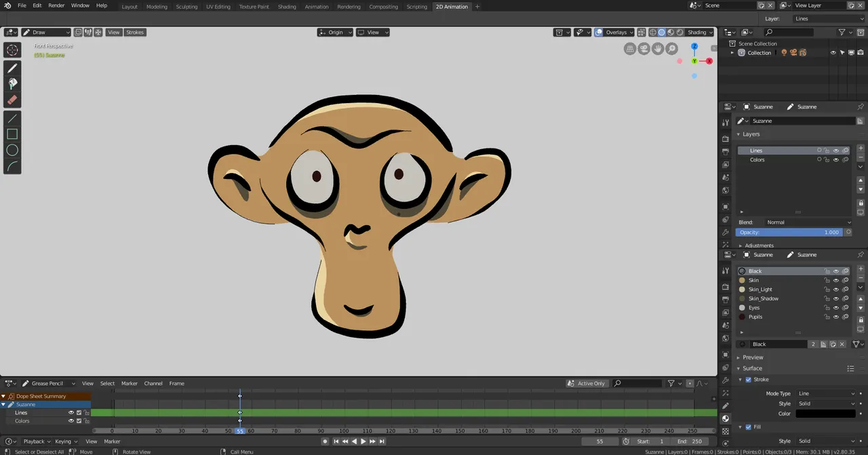
Task: Toggle X-ray display in viewport header
Action: tap(640, 33)
